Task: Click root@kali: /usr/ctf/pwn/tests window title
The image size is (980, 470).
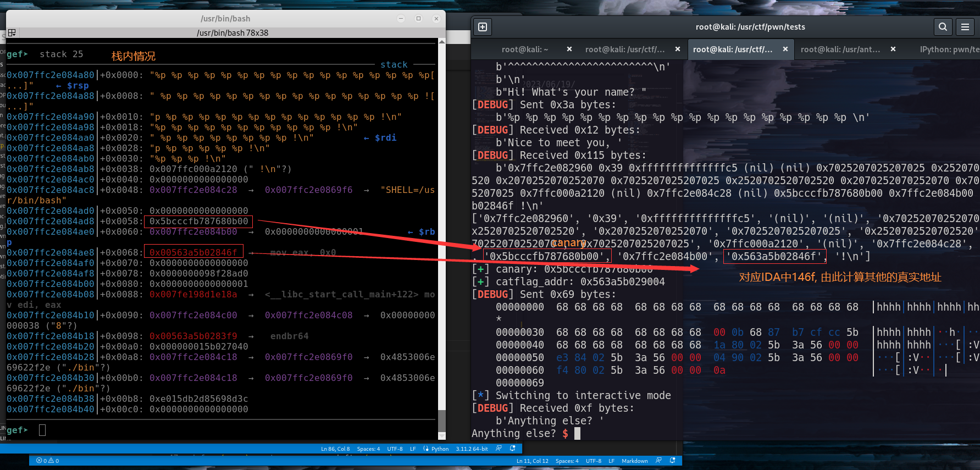Action: click(x=750, y=27)
